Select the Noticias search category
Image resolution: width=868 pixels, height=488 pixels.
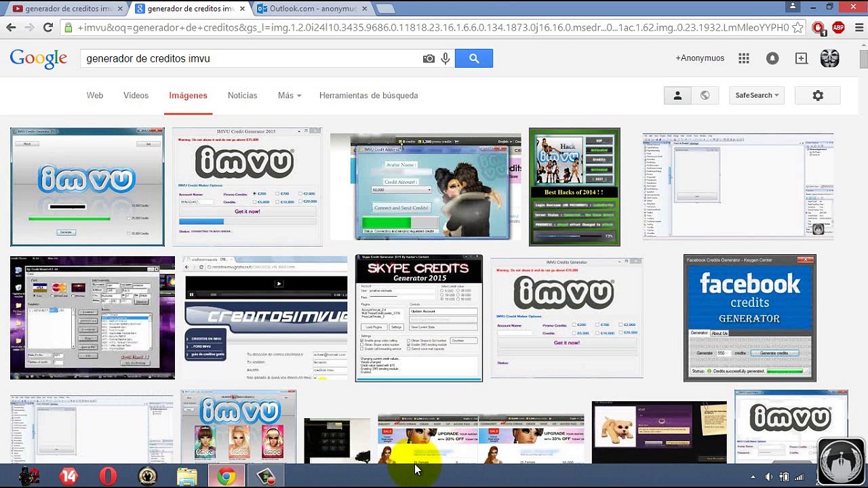[x=242, y=96]
